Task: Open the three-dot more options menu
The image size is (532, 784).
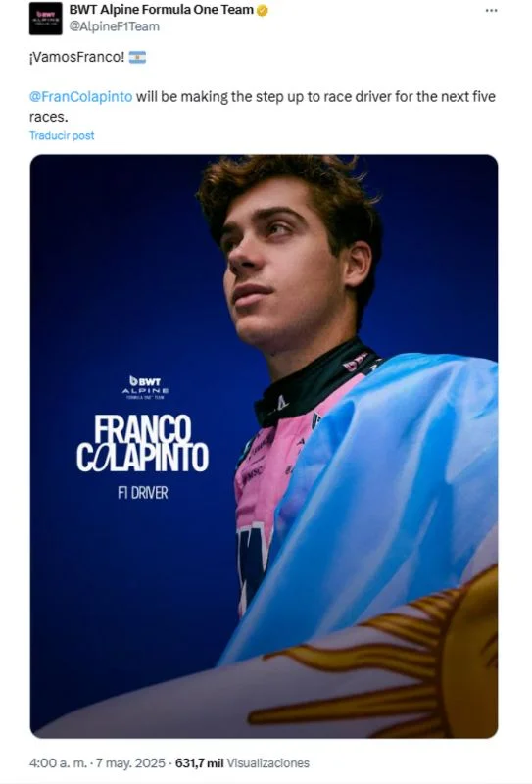Action: [x=492, y=11]
